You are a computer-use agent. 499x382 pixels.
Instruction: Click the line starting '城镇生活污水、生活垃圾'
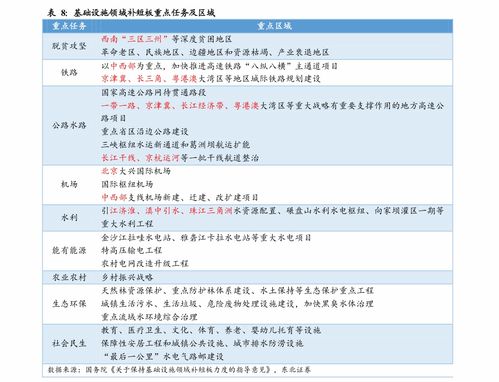pyautogui.click(x=237, y=304)
